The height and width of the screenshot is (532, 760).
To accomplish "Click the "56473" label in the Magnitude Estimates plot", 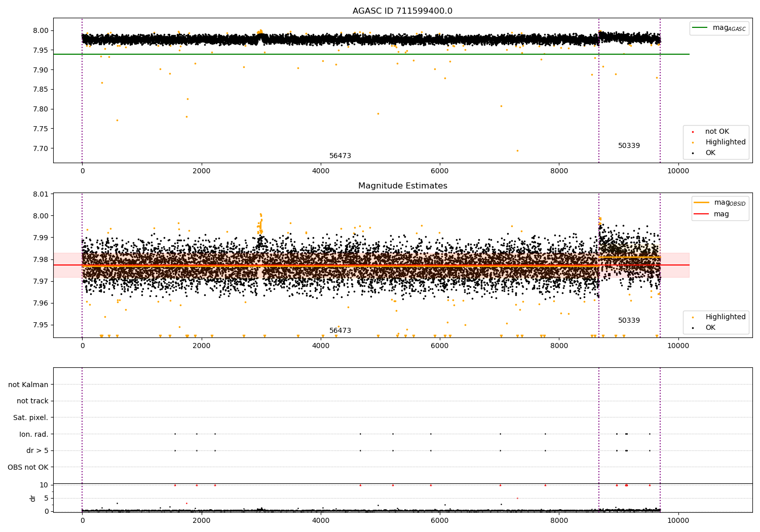I will (340, 331).
